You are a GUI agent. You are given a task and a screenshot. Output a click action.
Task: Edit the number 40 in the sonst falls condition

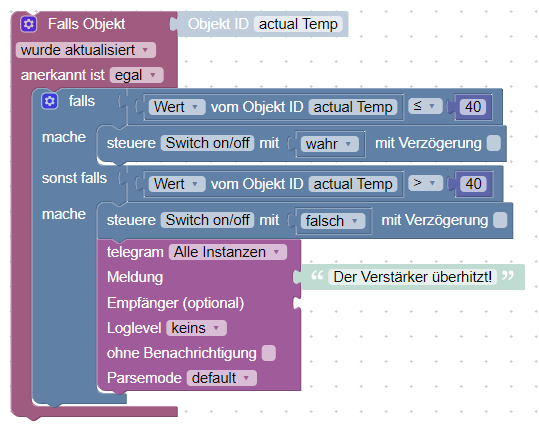pyautogui.click(x=473, y=184)
